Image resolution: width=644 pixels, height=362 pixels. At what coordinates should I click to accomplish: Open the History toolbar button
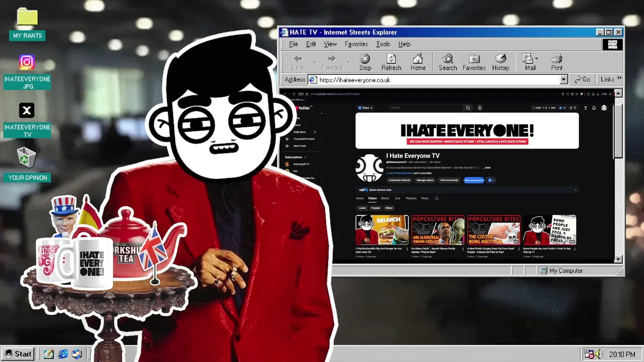[x=501, y=63]
